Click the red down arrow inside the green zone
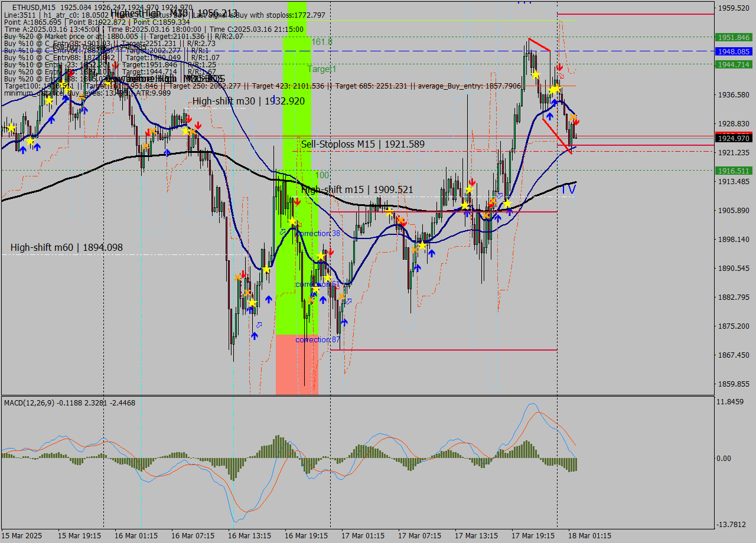This screenshot has height=543, width=756. [x=297, y=202]
